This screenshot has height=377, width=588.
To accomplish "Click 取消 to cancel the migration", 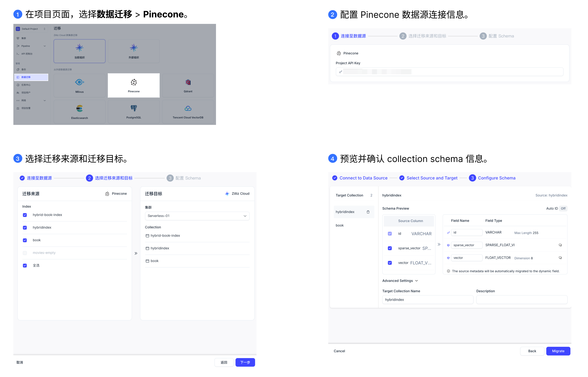I will pyautogui.click(x=20, y=363).
